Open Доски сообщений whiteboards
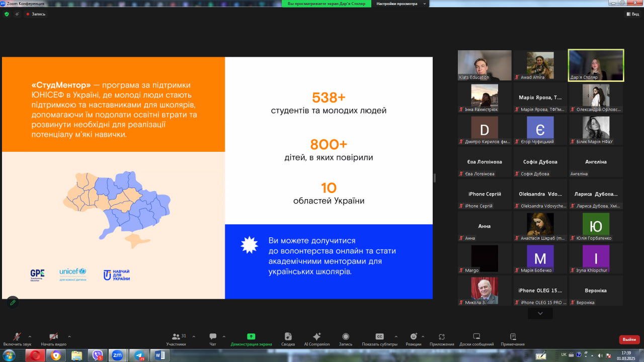The height and width of the screenshot is (362, 644). point(476,339)
